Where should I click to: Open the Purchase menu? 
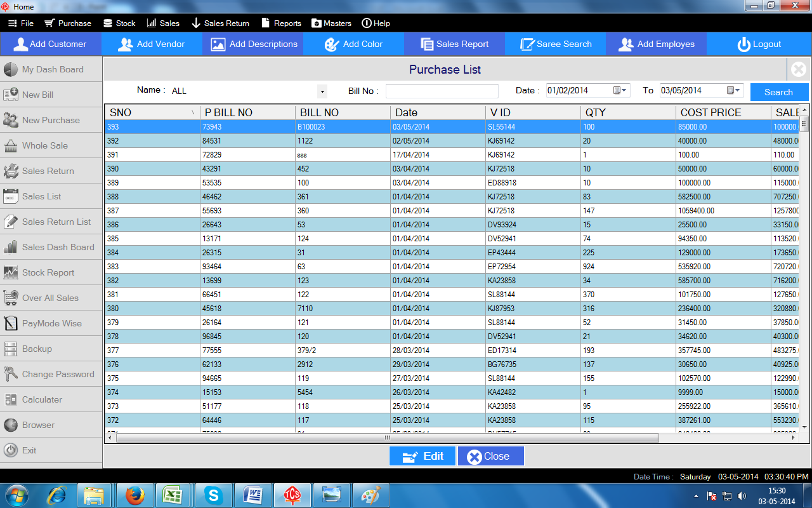[x=68, y=23]
